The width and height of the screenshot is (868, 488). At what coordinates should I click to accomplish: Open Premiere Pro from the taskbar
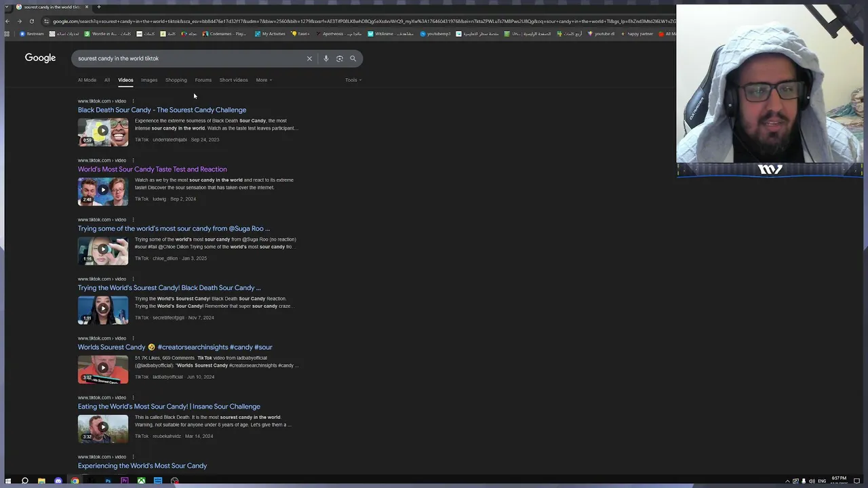pos(125,481)
